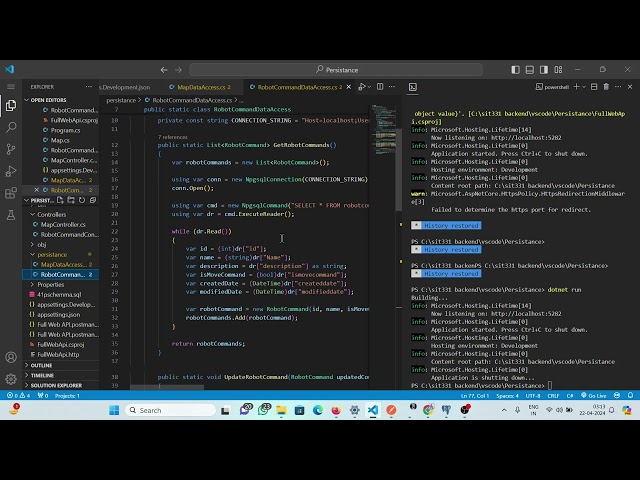Click the CRLF line ending selector
Screen dimensions: 640x480
pyautogui.click(x=553, y=396)
